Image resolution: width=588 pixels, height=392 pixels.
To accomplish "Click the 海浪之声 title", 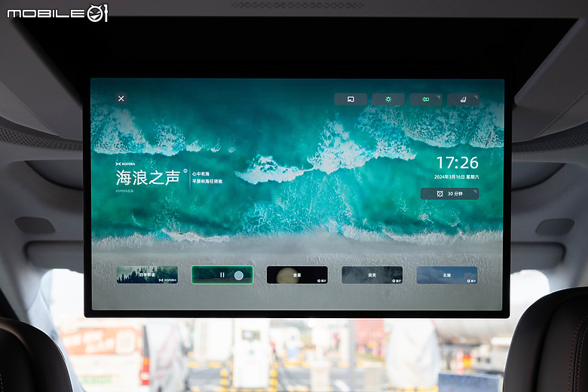I will (x=148, y=177).
